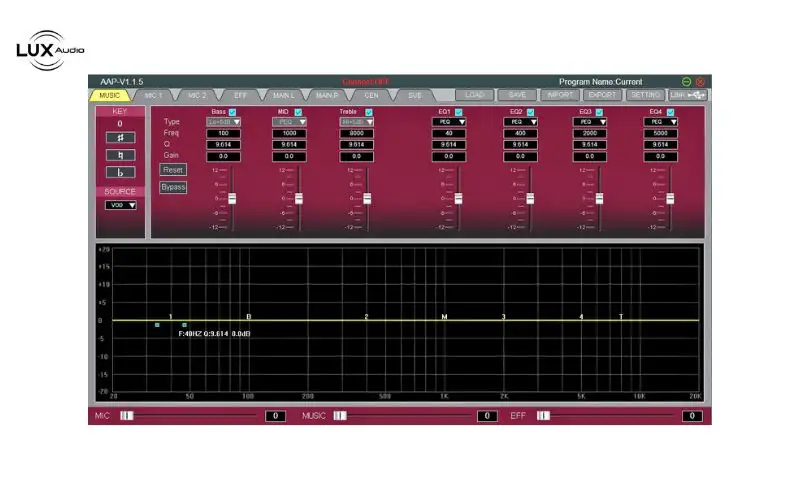Disable the Treble band checkbox
Viewport: 800px width, 500px height.
point(367,112)
